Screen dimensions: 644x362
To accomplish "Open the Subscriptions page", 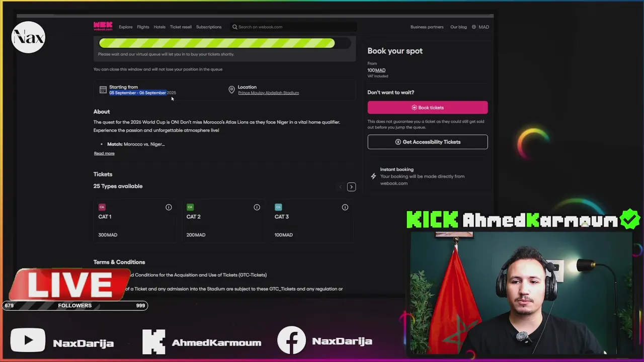I will click(209, 27).
